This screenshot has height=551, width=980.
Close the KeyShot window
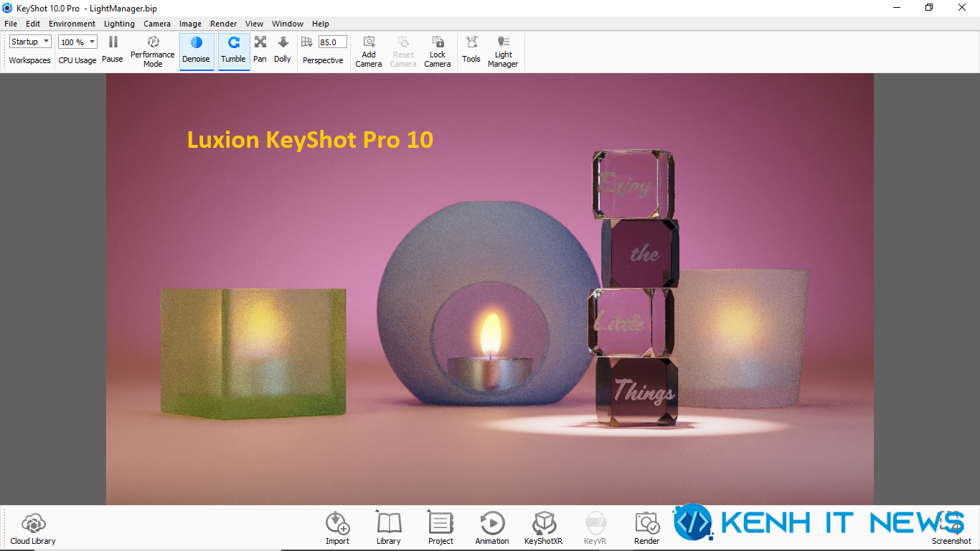[x=962, y=8]
